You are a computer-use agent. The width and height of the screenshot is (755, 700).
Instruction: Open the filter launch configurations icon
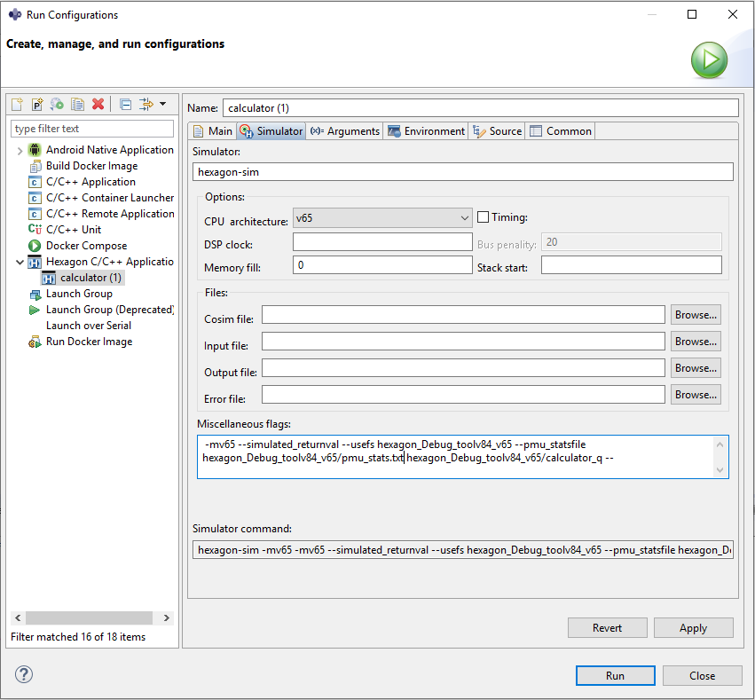145,104
